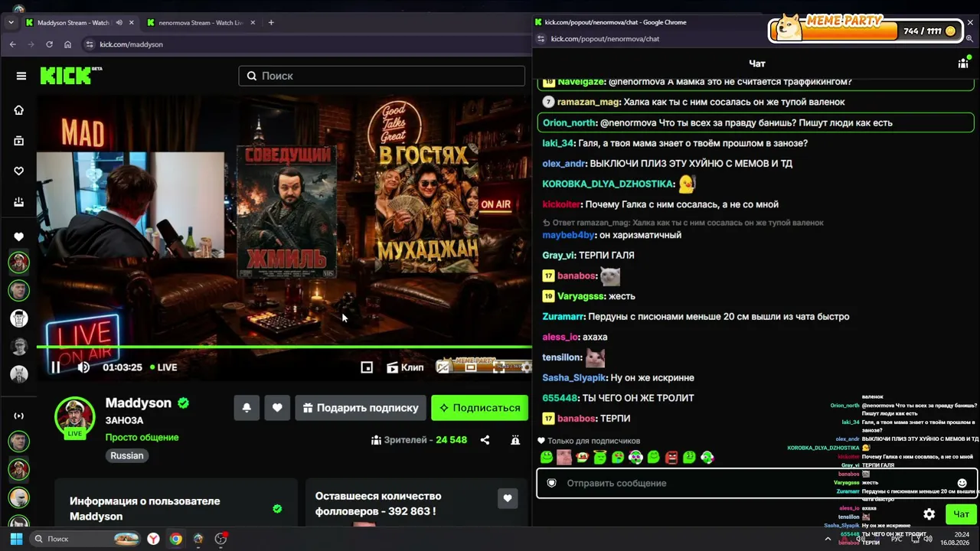This screenshot has width=980, height=551.
Task: Click Подарить подписку button
Action: pos(360,408)
